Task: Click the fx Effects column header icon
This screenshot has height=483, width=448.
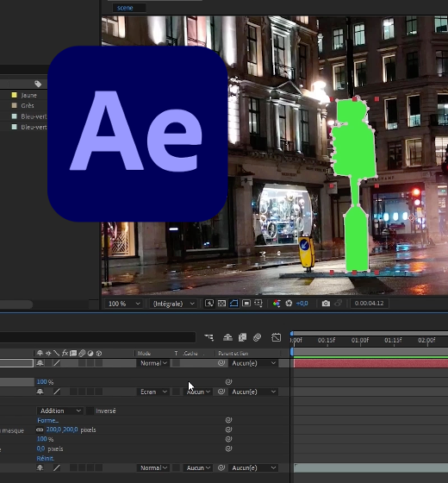Action: 65,354
